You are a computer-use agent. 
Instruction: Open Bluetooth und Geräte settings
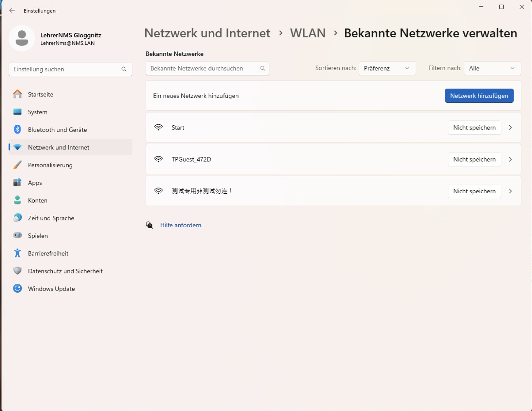point(57,129)
